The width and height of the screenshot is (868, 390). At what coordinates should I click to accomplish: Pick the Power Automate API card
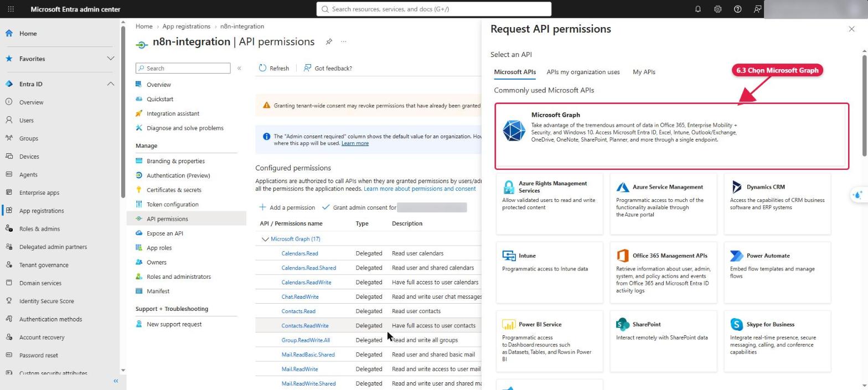777,272
